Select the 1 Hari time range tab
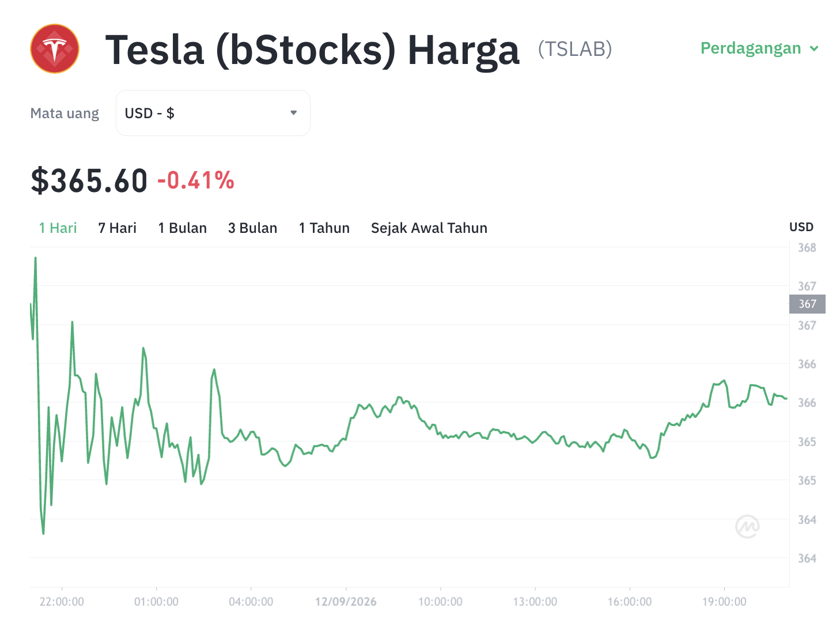 pos(58,228)
